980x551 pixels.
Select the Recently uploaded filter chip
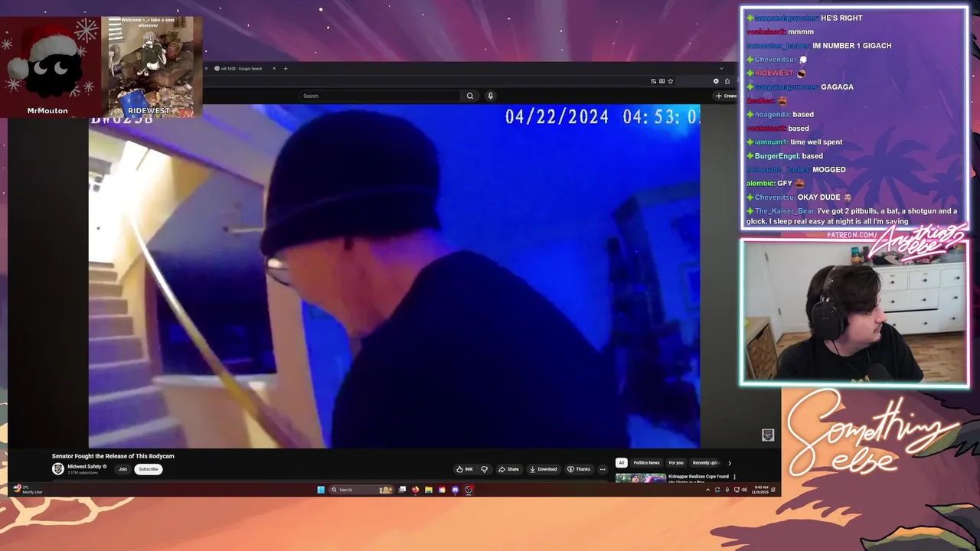point(705,462)
